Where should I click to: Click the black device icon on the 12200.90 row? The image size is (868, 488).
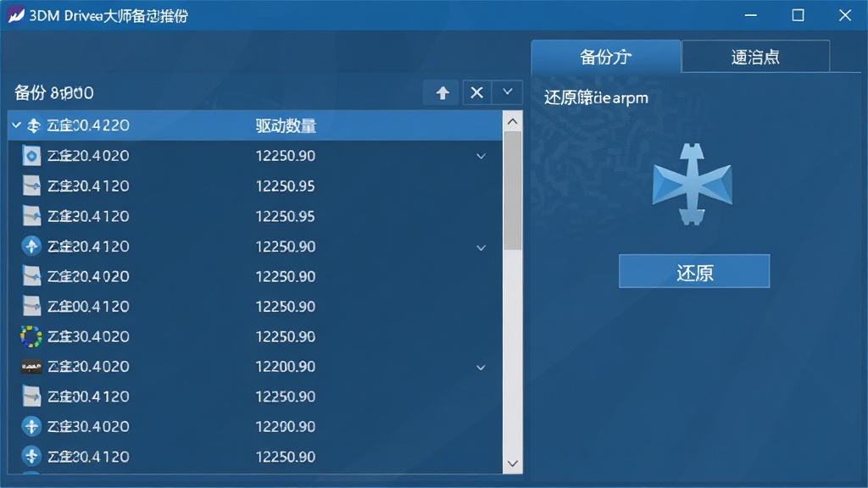31,367
